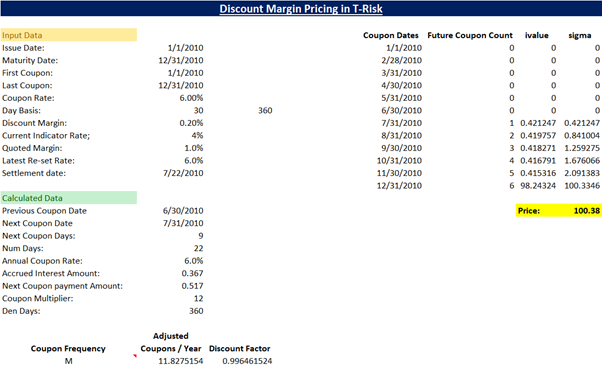Viewport: 602px width, 367px height.
Task: Click ivalue cell 0.415316
Action: (538, 173)
